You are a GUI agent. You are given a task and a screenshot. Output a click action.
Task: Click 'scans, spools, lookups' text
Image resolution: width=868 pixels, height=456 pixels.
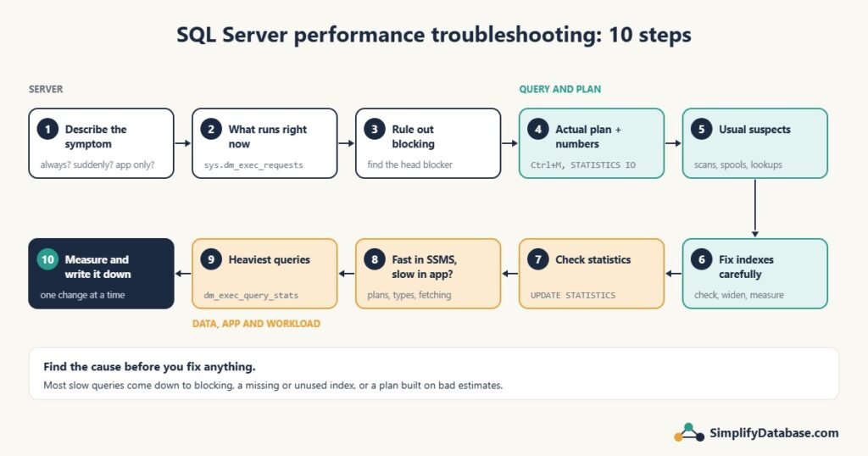pyautogui.click(x=738, y=164)
